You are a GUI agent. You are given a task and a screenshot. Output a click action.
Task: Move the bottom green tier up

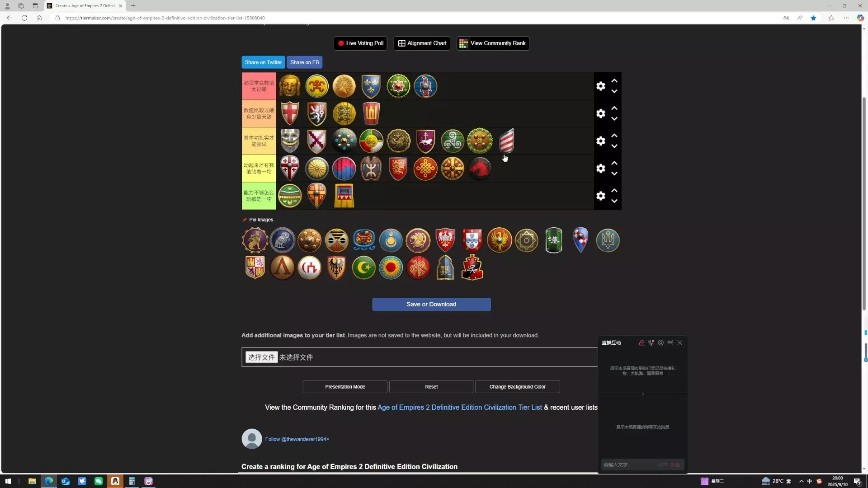(x=614, y=190)
